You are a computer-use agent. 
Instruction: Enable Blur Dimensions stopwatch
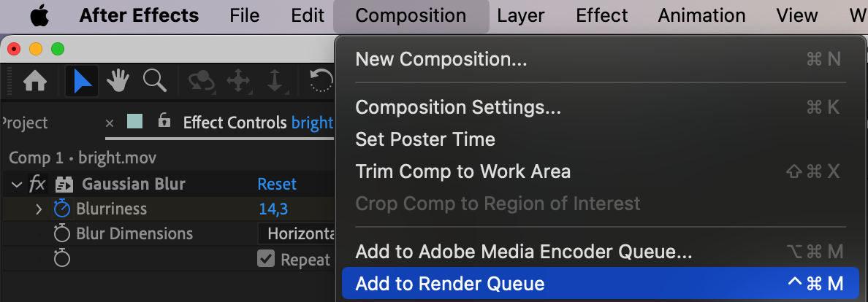tap(62, 233)
